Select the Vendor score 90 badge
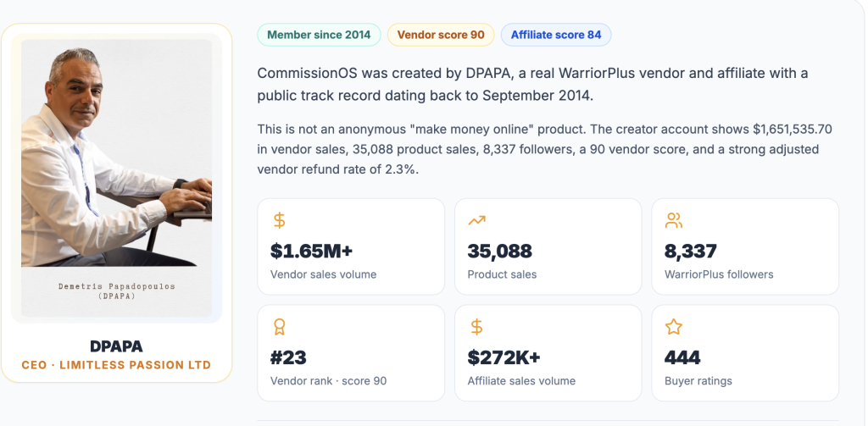Image resolution: width=868 pixels, height=426 pixels. 441,35
